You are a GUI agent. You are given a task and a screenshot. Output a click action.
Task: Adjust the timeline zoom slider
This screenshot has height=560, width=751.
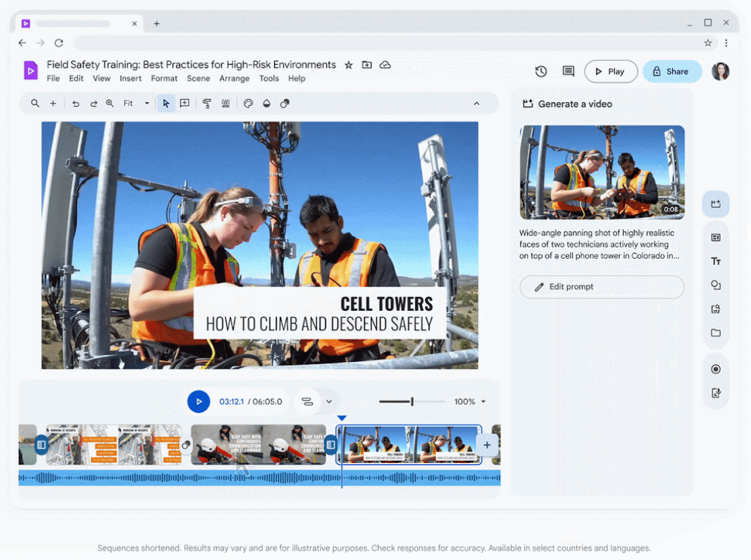click(x=411, y=402)
